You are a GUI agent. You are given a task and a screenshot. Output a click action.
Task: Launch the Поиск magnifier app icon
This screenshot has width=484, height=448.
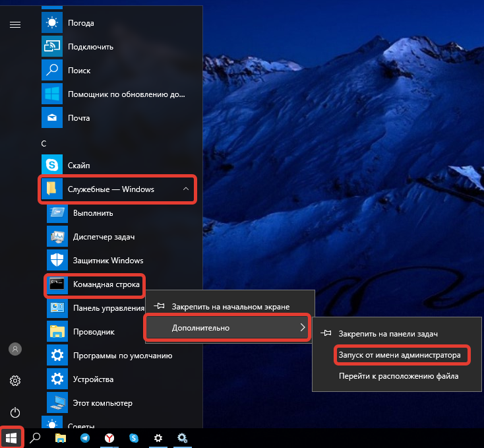pos(52,70)
